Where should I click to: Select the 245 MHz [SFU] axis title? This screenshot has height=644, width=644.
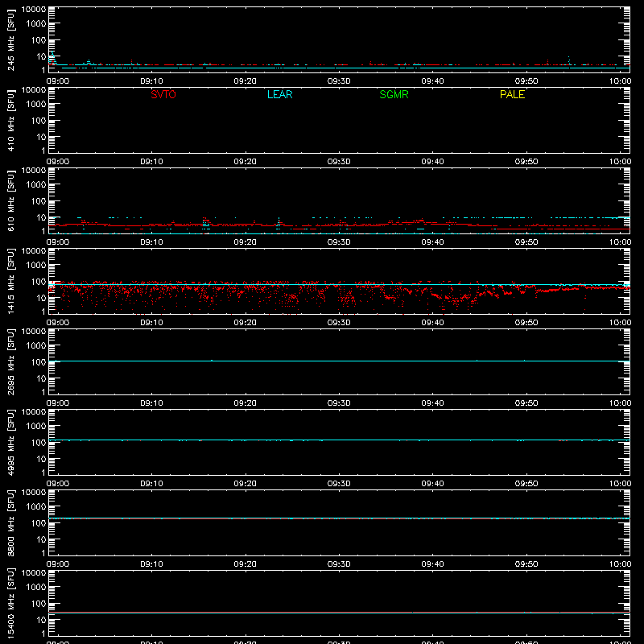11,39
